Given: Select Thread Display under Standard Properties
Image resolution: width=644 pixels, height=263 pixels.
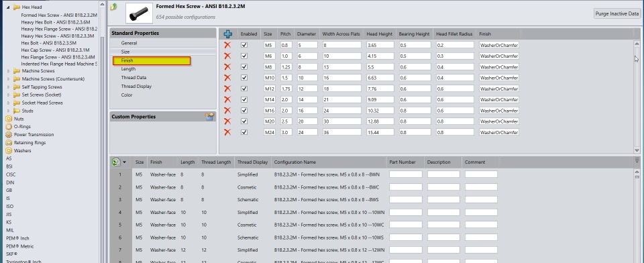Looking at the screenshot, I should [136, 87].
